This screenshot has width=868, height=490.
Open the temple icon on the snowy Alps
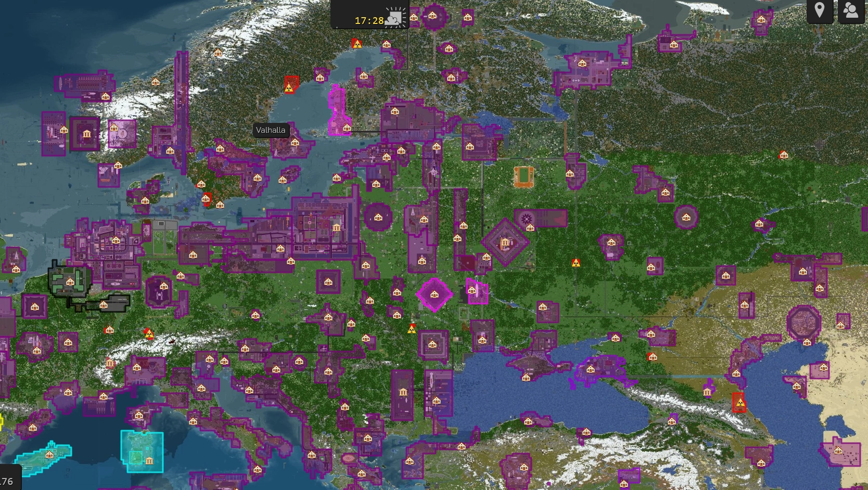(x=110, y=363)
